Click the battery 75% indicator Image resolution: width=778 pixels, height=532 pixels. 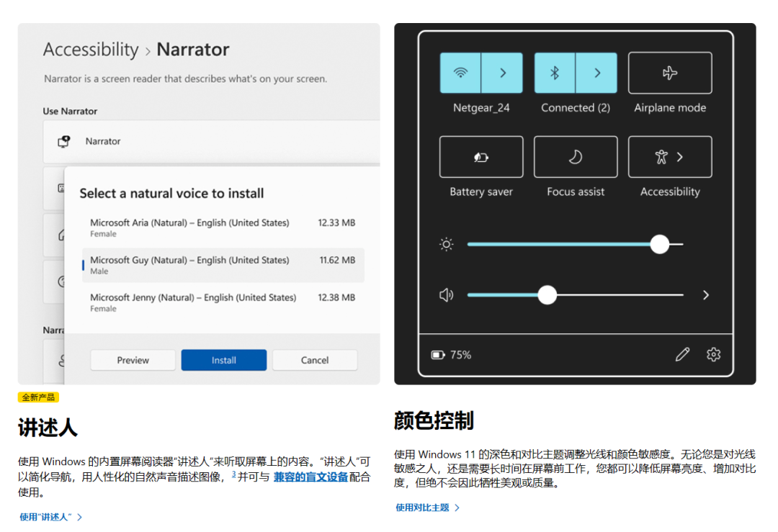click(451, 355)
